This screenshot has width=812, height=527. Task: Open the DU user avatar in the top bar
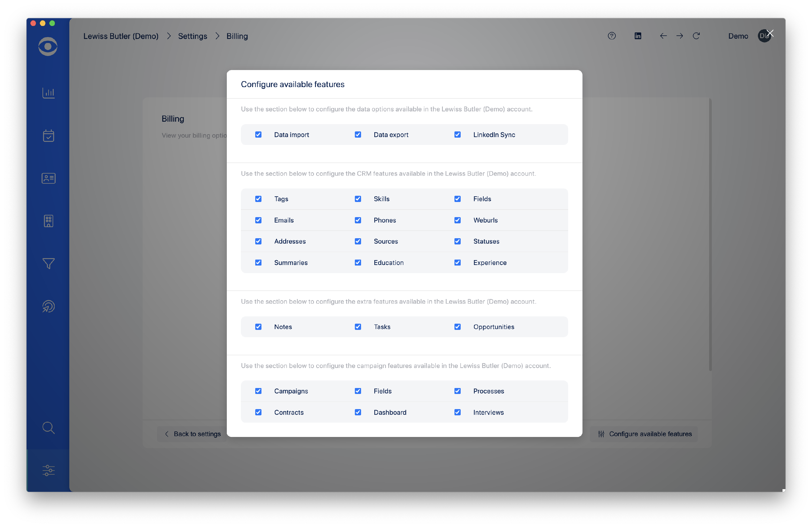tap(765, 36)
